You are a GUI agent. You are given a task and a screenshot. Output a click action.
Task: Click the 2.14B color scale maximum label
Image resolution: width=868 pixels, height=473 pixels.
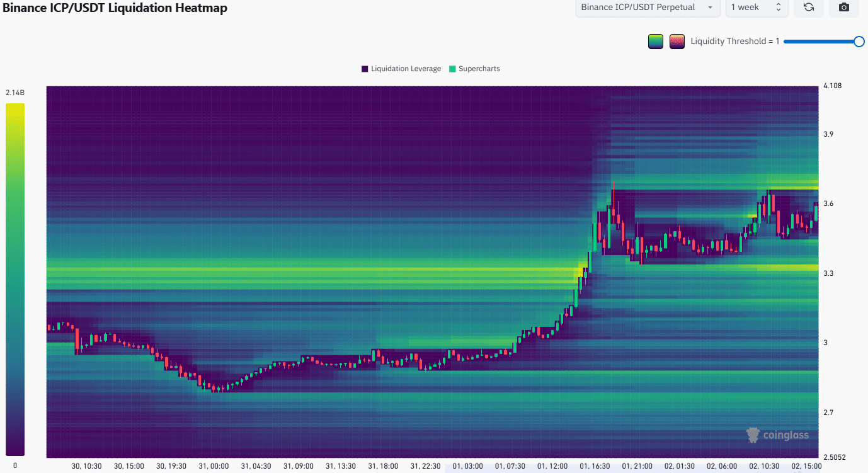pos(15,93)
